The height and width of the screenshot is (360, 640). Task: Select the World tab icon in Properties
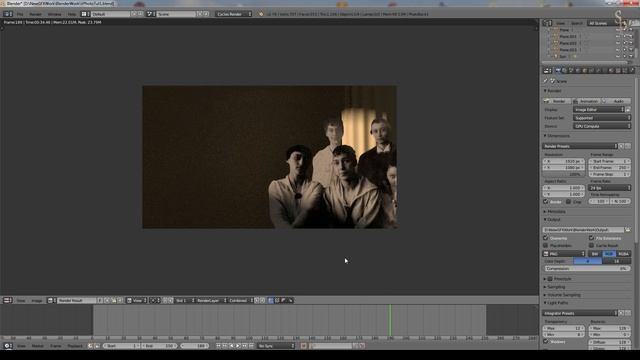click(578, 71)
